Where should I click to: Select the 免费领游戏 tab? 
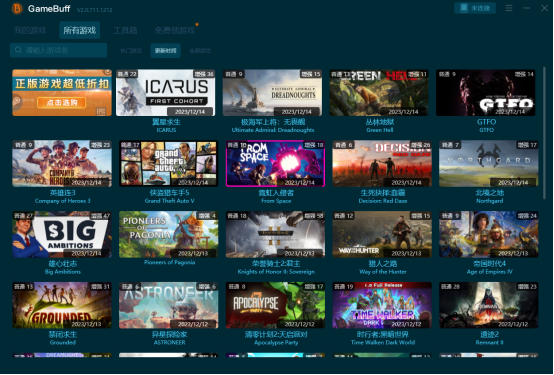point(175,30)
